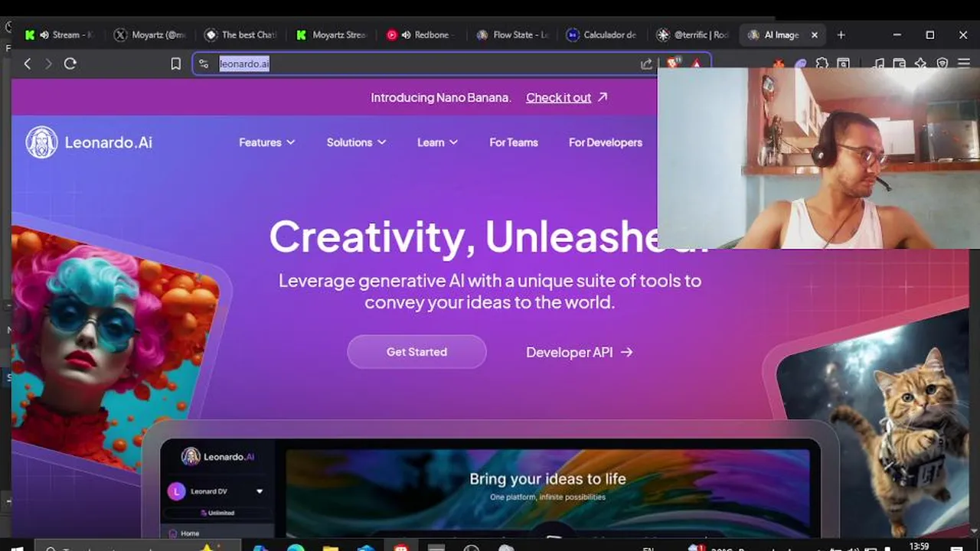Click the Get Started button
Screen dimensions: 980x551
pos(416,352)
